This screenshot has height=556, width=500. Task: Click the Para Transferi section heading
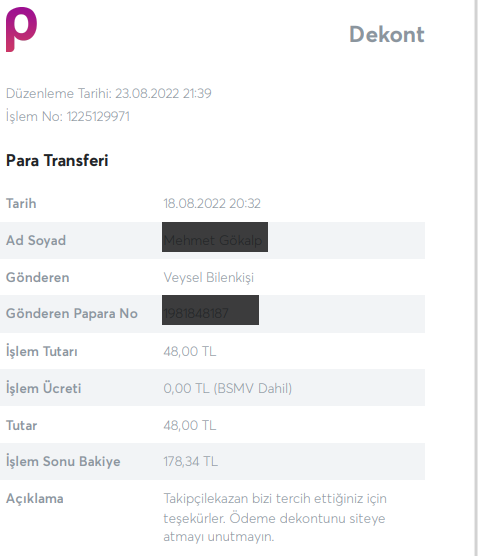click(57, 160)
